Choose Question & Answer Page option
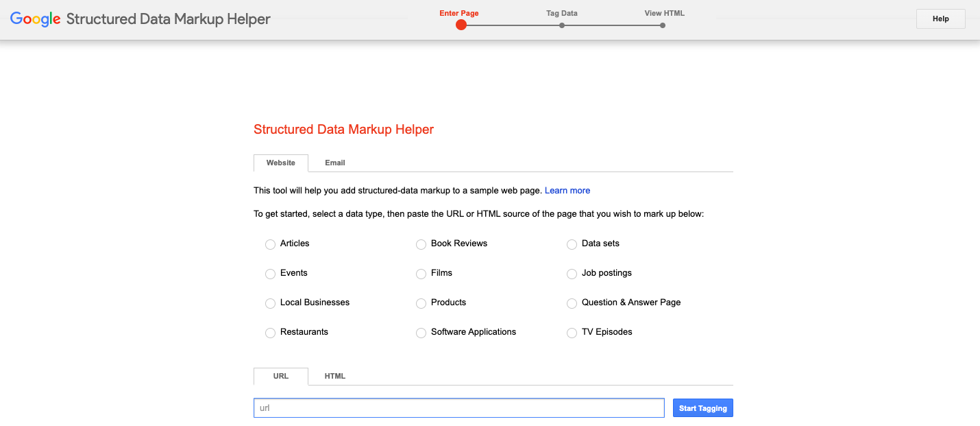 pyautogui.click(x=572, y=303)
